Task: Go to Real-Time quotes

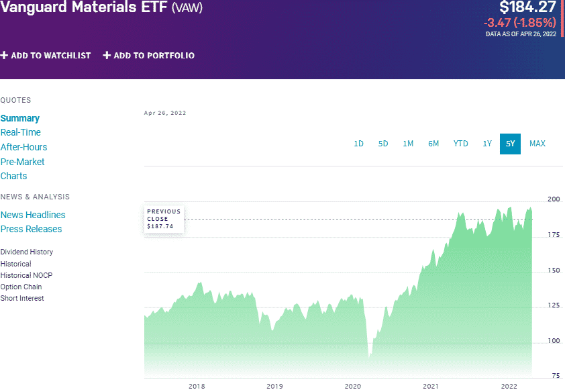Action: tap(20, 132)
